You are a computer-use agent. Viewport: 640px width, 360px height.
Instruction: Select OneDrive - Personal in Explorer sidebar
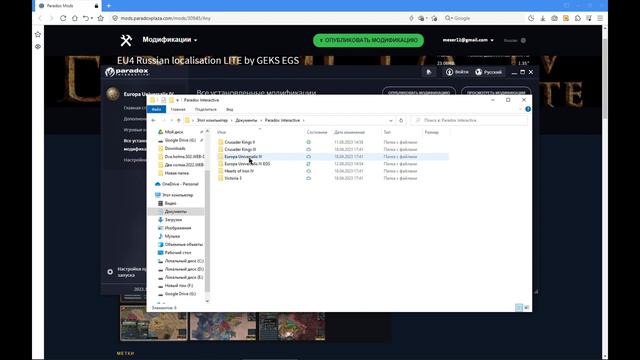180,184
